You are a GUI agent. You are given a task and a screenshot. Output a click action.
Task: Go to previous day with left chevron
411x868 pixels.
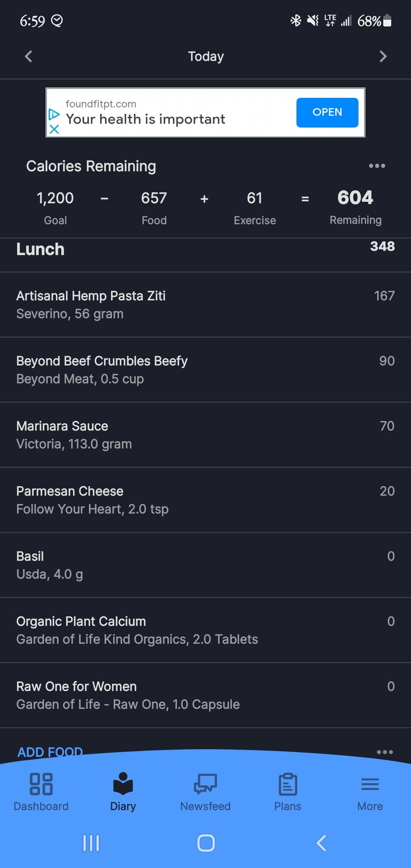point(29,56)
